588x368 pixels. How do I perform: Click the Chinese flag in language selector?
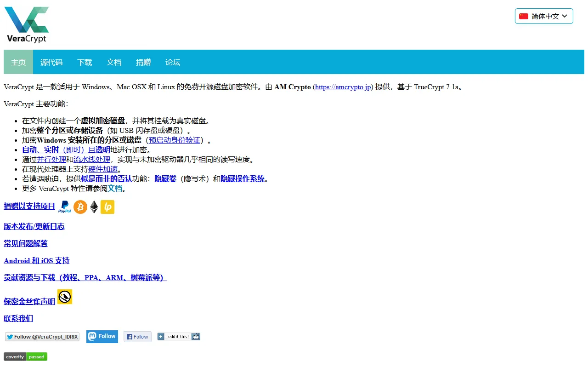click(x=524, y=16)
